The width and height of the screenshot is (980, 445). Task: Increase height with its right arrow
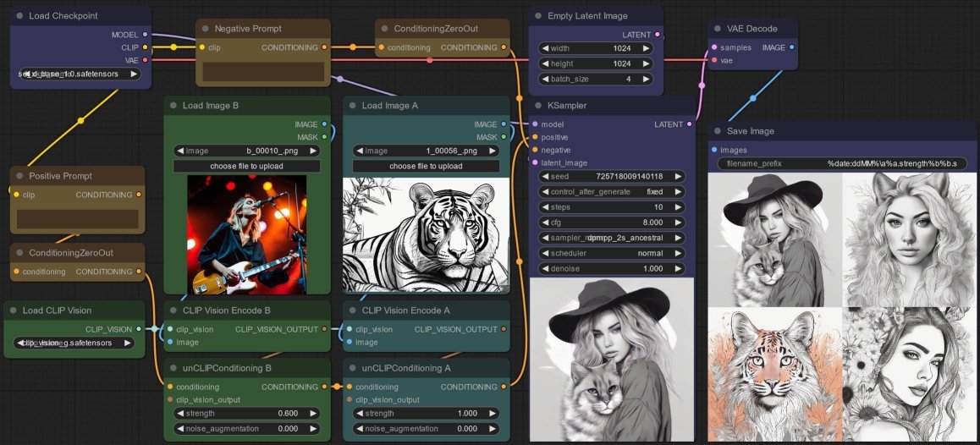tap(646, 63)
